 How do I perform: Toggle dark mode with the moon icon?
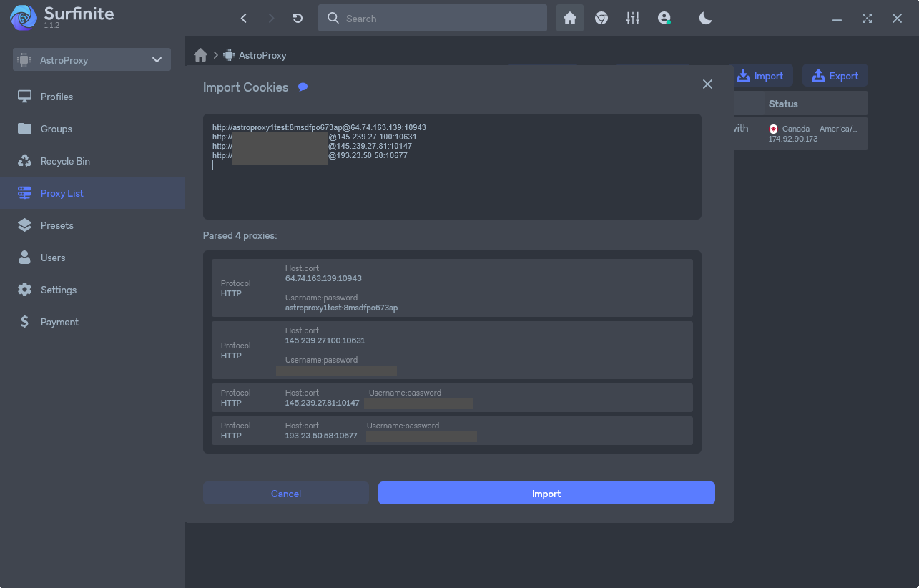(706, 19)
